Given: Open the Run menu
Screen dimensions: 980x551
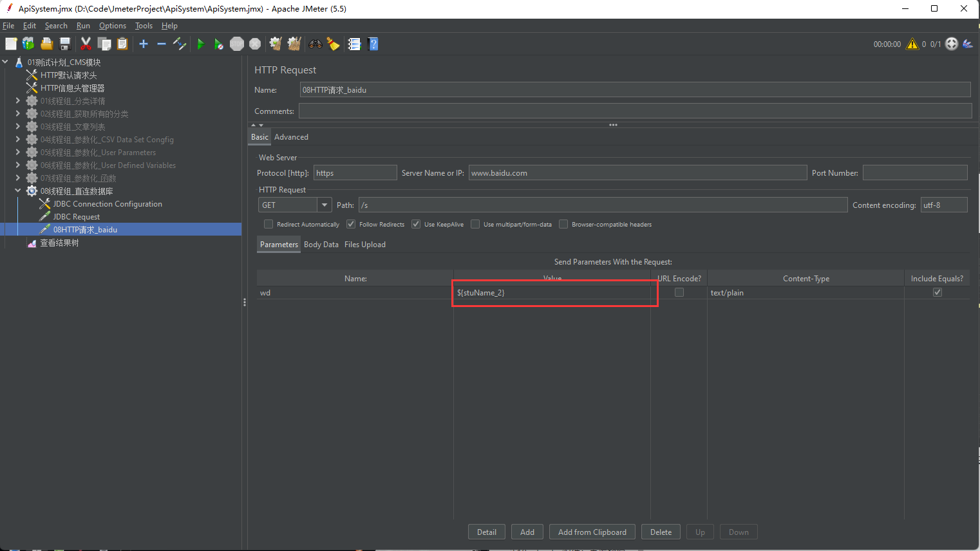Looking at the screenshot, I should point(83,26).
